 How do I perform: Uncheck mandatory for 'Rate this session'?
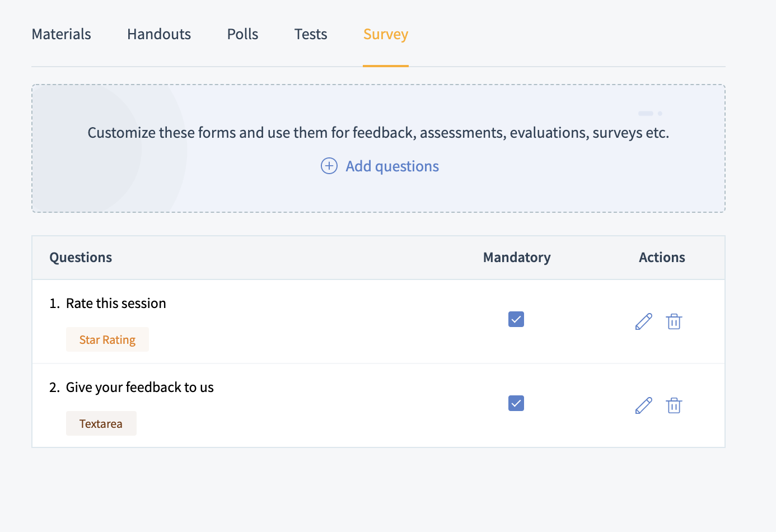(x=516, y=319)
